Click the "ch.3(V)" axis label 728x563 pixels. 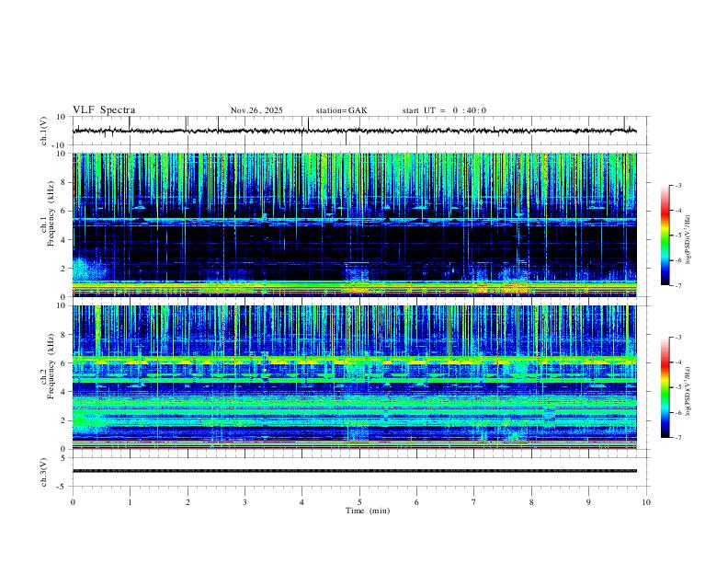click(44, 472)
